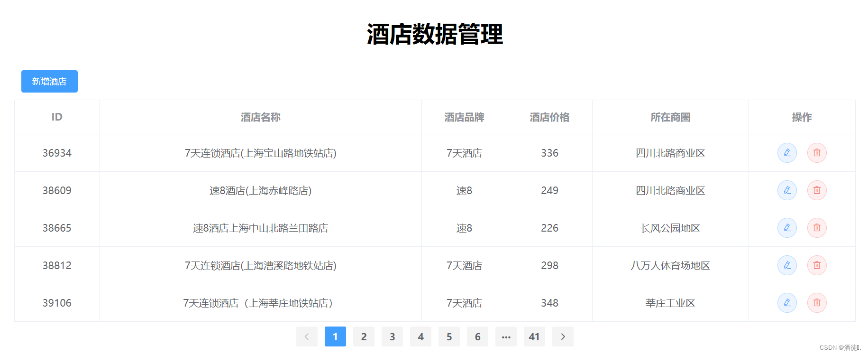This screenshot has width=868, height=355.
Task: Go to next page arrow
Action: [x=563, y=336]
